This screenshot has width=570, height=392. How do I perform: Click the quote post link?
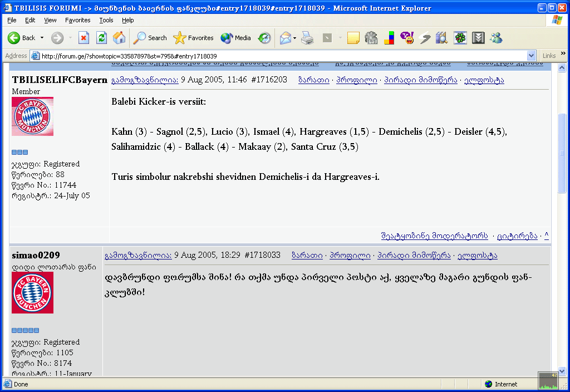(517, 236)
